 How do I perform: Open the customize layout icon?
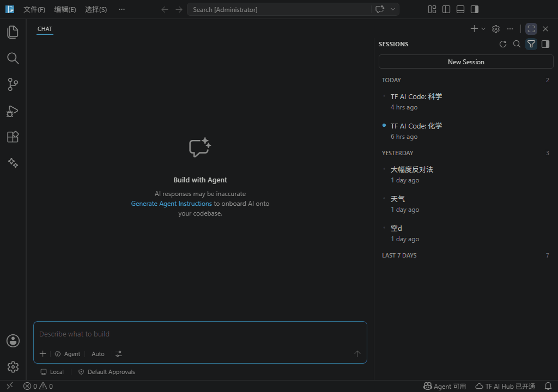(x=432, y=9)
